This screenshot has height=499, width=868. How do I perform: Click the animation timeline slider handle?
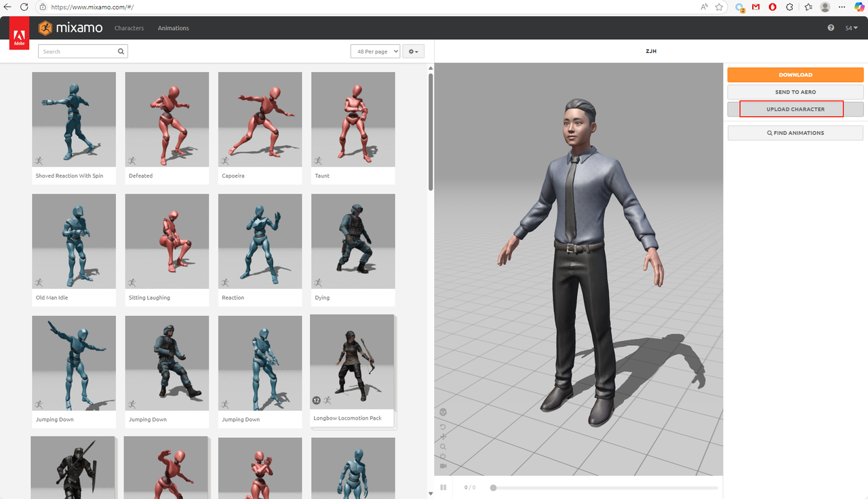(x=494, y=487)
